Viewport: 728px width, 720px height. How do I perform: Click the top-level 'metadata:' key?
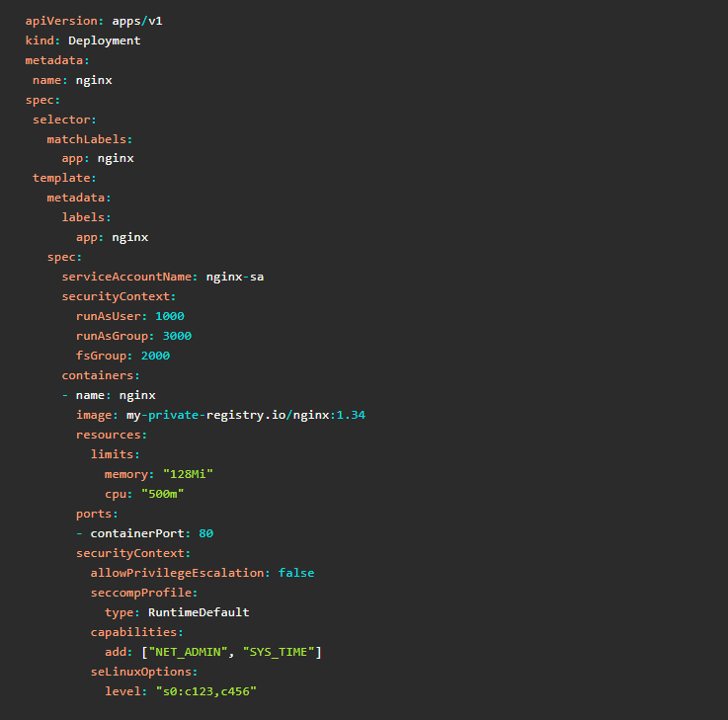57,60
